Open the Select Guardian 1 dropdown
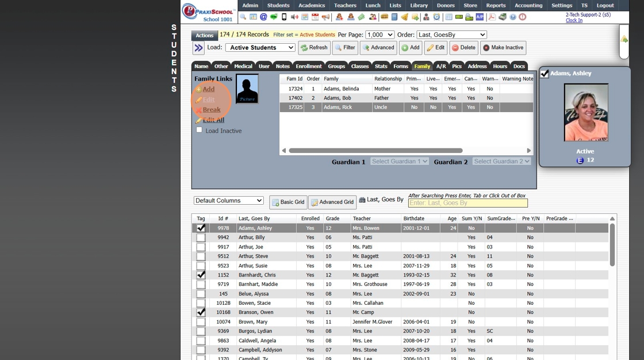Screen dimensions: 644x360 coord(400,162)
